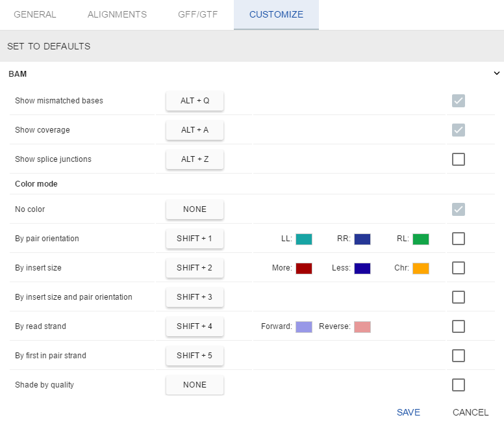The height and width of the screenshot is (422, 504).
Task: Edit the SHIFT + 5 hotkey button
Action: click(x=195, y=356)
